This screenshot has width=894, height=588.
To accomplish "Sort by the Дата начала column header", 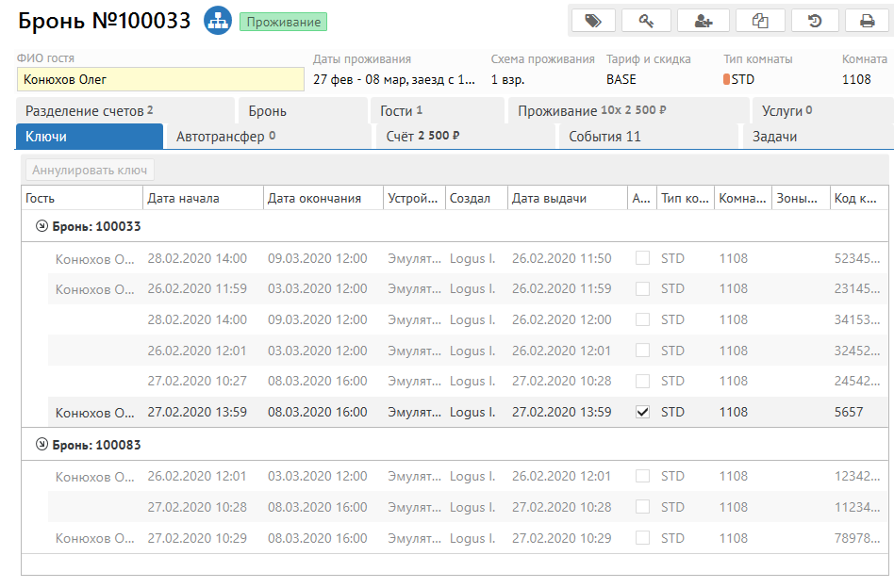I will coord(183,198).
